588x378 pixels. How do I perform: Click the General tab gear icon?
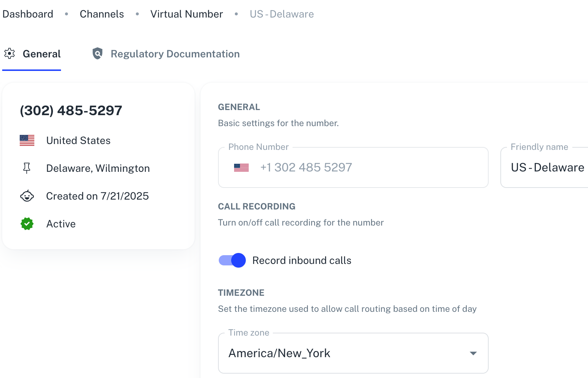click(x=9, y=54)
